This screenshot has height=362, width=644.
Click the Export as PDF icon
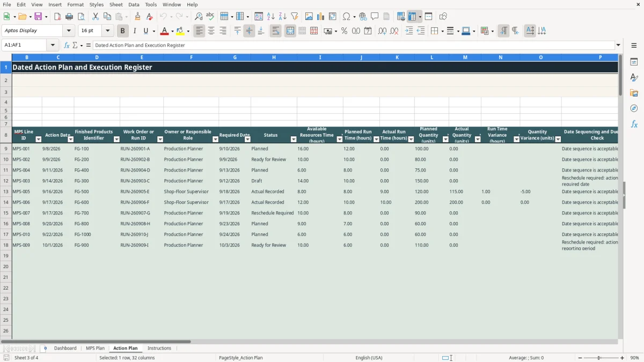[56, 17]
